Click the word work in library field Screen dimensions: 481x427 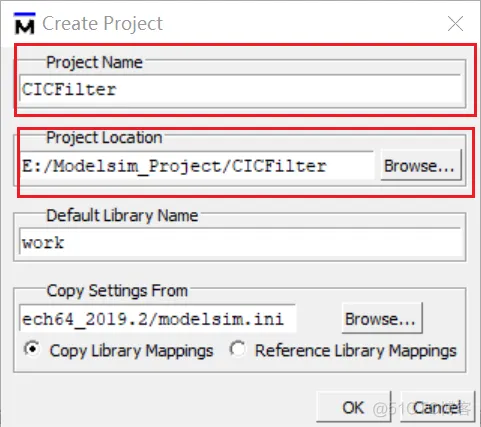[43, 243]
